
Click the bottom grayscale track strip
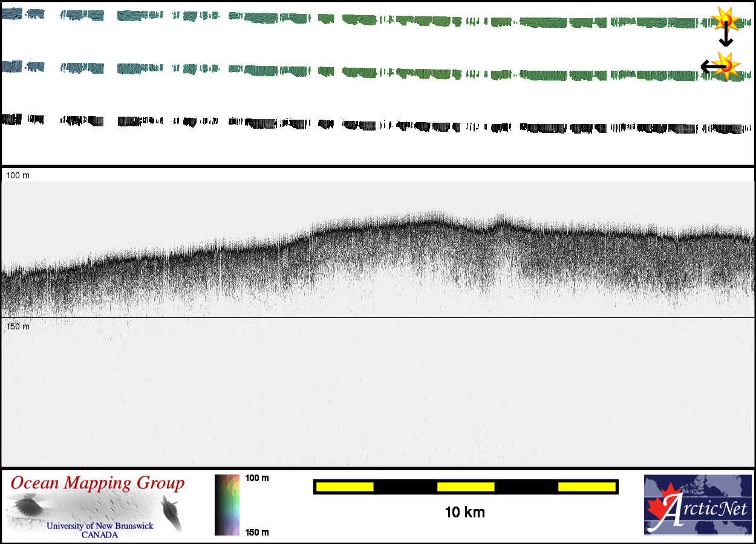click(375, 125)
